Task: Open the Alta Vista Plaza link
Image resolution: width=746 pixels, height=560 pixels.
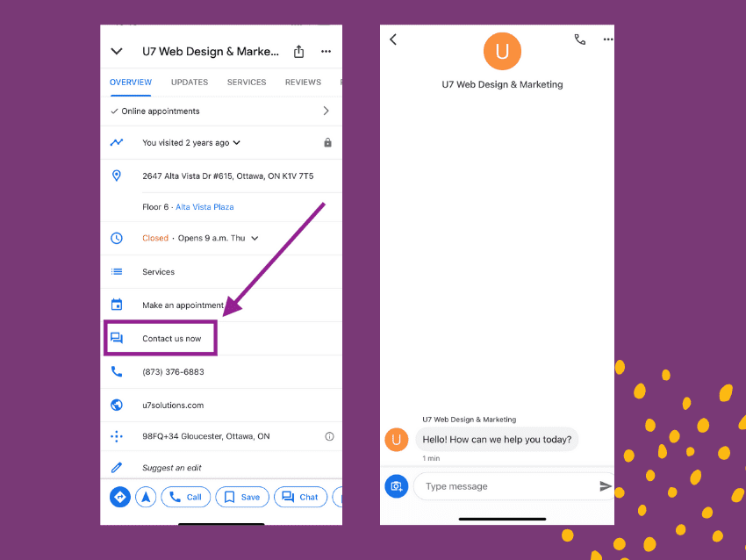Action: point(204,207)
